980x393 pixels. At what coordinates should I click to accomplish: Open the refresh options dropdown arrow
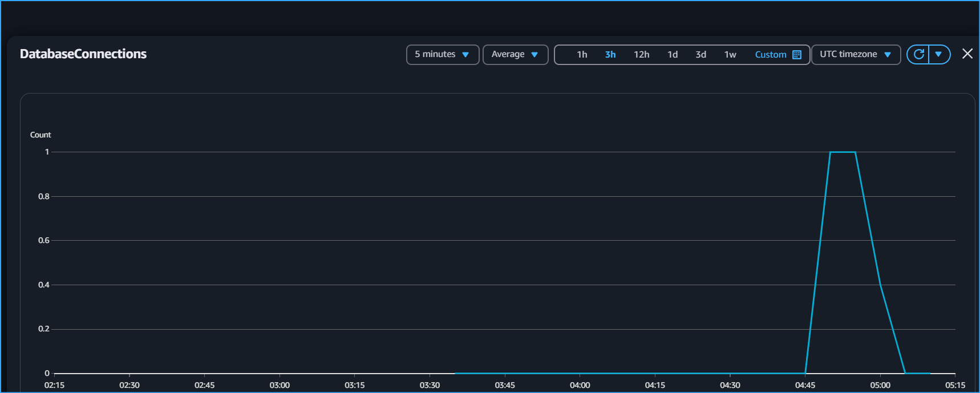(x=938, y=54)
